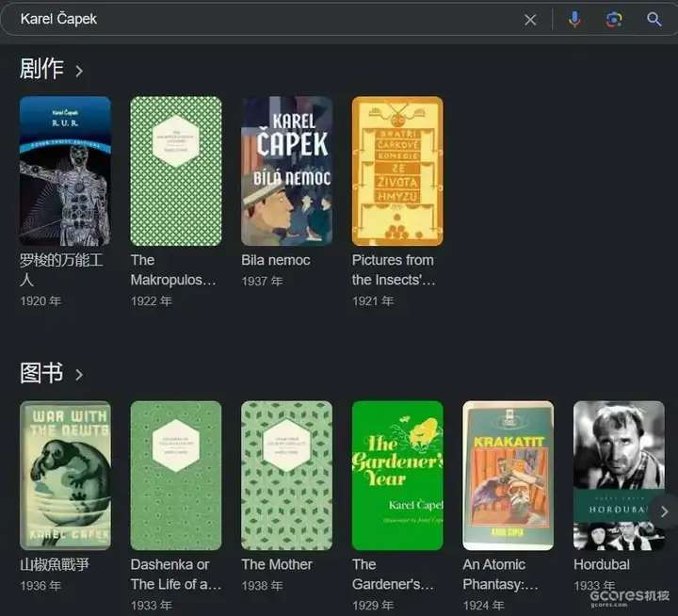
Task: Clear the search box with the X icon
Action: tap(530, 20)
